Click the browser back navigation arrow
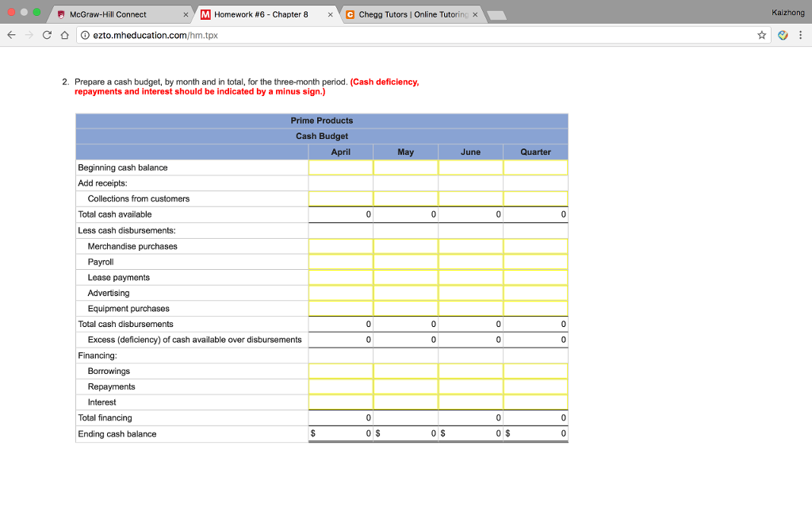 pyautogui.click(x=11, y=35)
